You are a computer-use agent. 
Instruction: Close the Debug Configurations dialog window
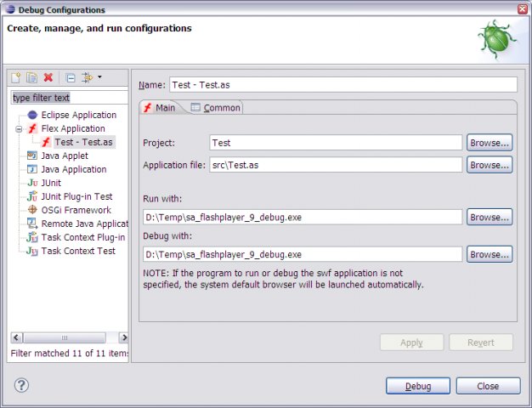523,9
